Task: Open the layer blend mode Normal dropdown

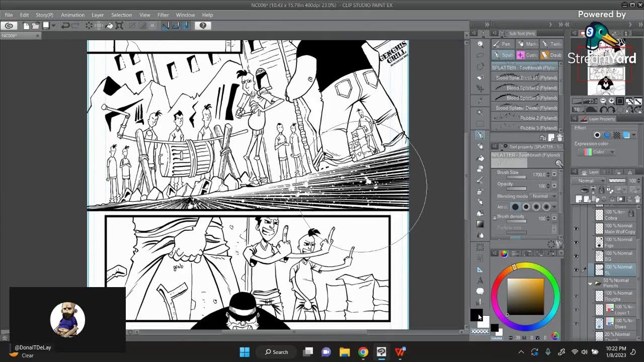Action: click(589, 180)
